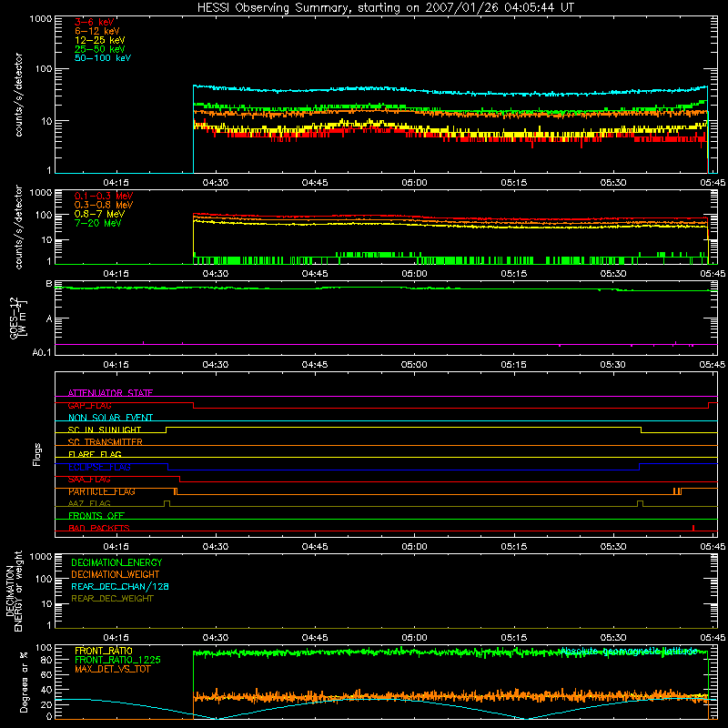Image resolution: width=728 pixels, height=728 pixels.
Task: Click the GOES-12 axis title
Action: click(x=17, y=318)
